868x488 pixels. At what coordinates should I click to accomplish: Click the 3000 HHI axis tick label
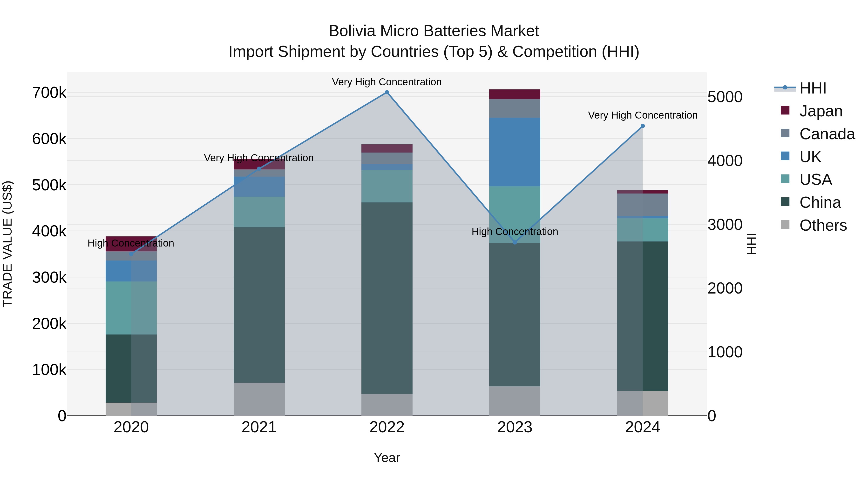725,225
